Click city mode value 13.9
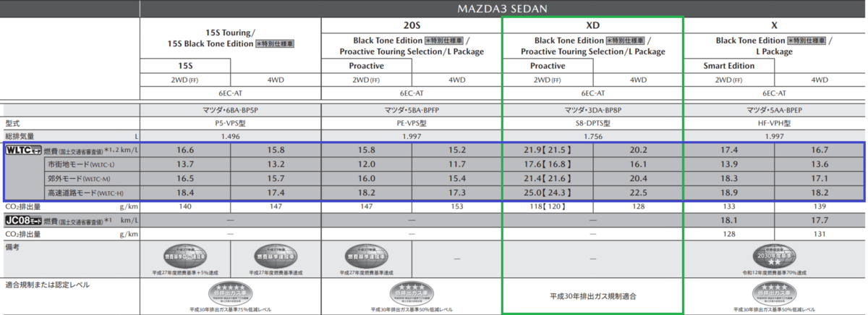This screenshot has height=315, width=868. tap(729, 165)
